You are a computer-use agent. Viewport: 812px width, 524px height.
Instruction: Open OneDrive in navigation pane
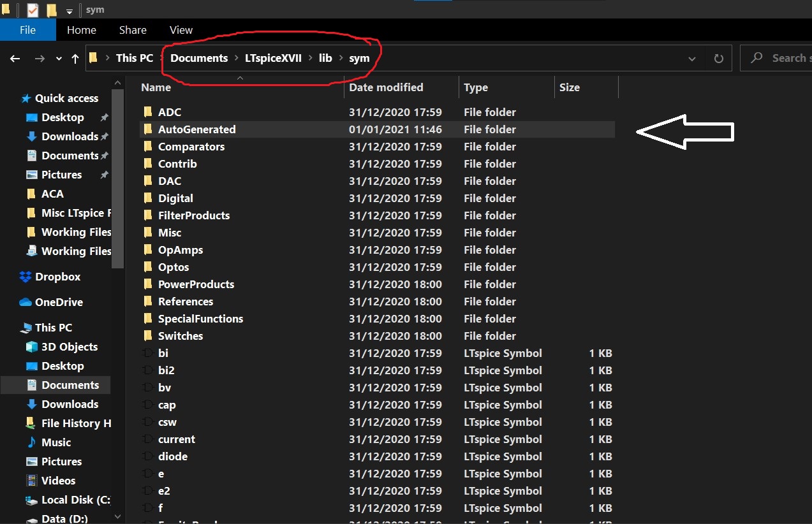(52, 302)
